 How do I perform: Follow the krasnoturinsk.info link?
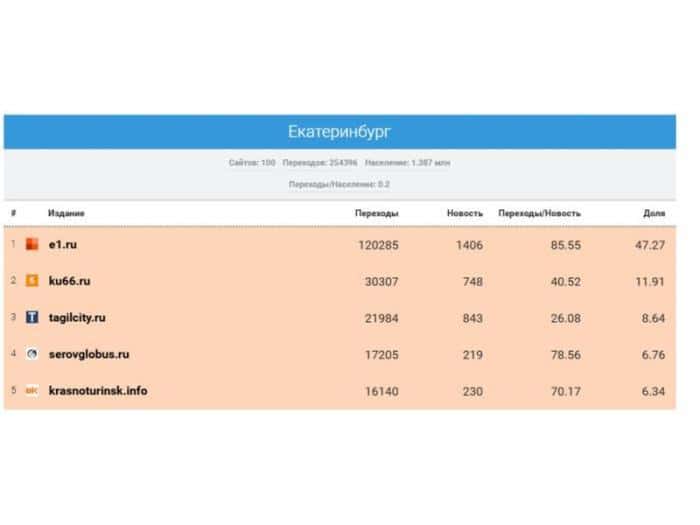(x=97, y=390)
